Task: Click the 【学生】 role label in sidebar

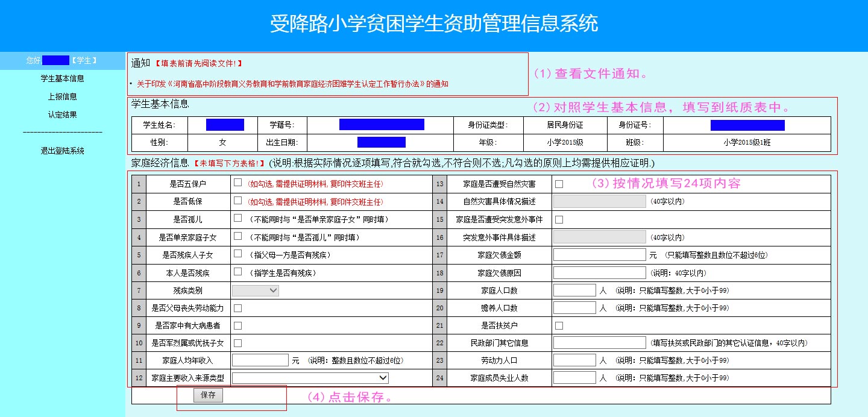Action: coord(84,60)
